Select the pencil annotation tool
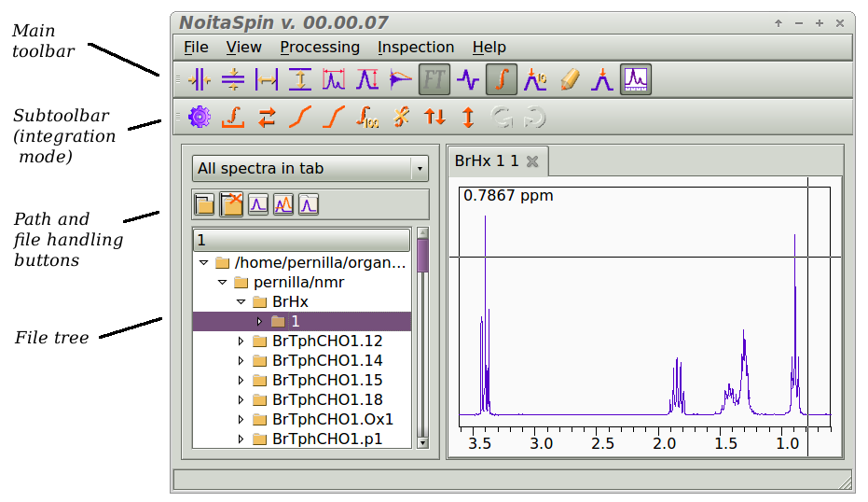This screenshot has height=502, width=868. 569,80
